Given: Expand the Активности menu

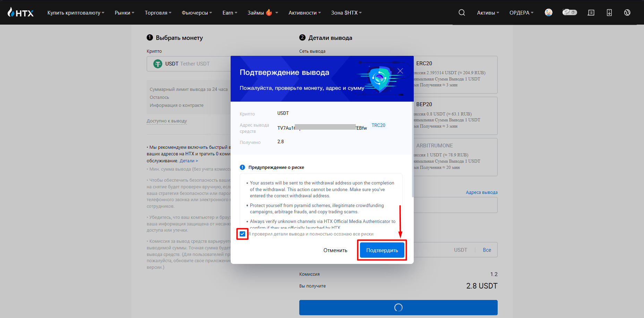Looking at the screenshot, I should point(304,12).
